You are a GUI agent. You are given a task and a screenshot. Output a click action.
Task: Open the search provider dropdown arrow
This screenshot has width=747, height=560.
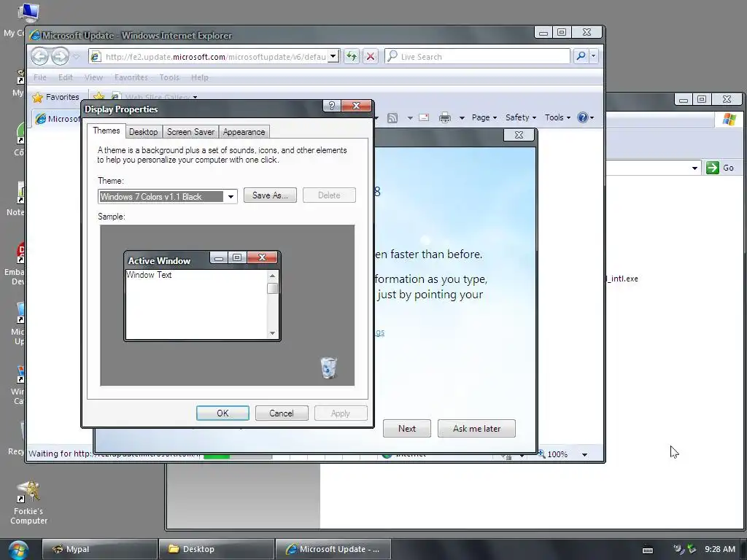[x=594, y=56]
